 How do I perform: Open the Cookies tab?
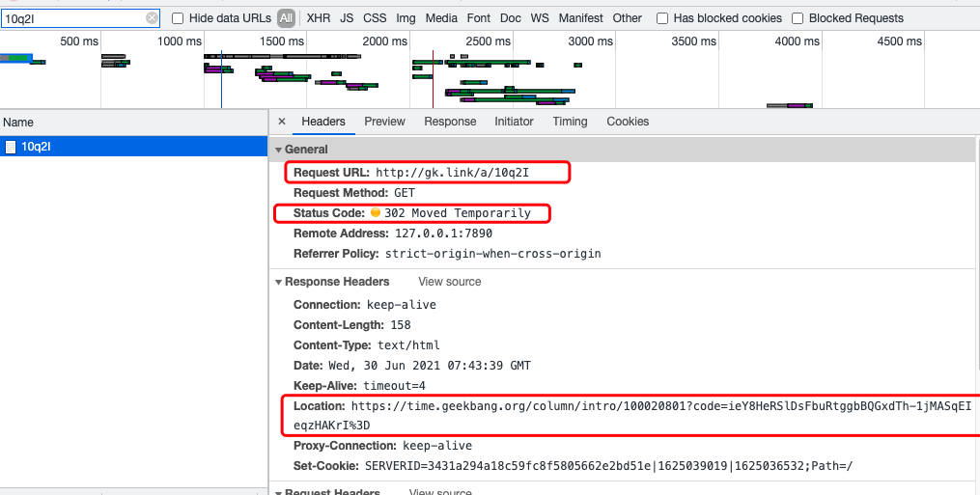[628, 122]
